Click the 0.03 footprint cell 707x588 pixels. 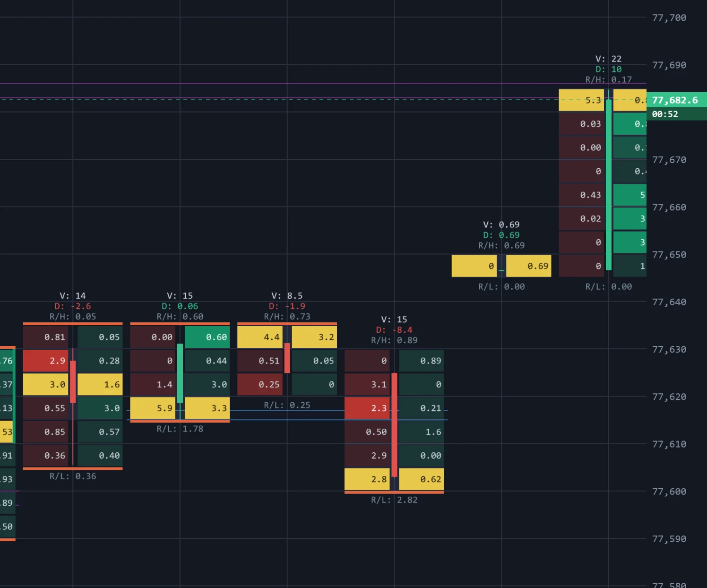581,124
